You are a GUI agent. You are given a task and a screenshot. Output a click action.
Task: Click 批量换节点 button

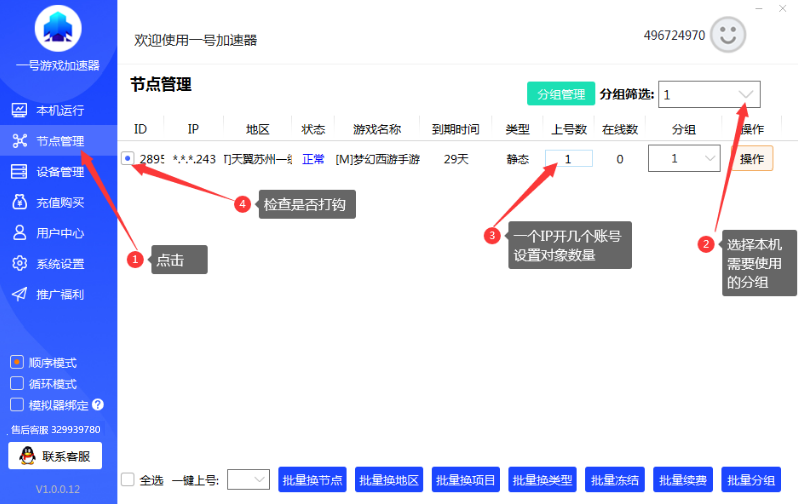(312, 479)
